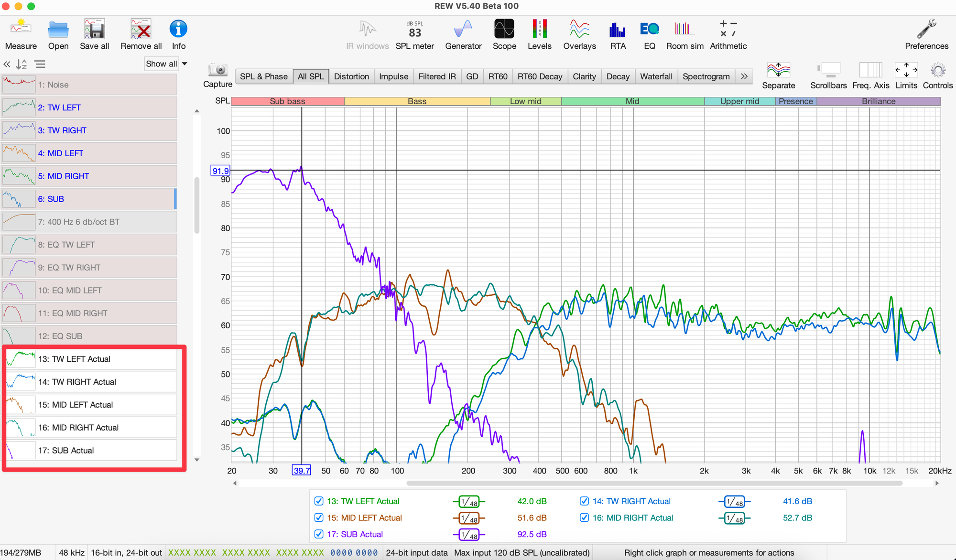
Task: Toggle 16: MID RIGHT Actual checkbox
Action: tap(584, 517)
